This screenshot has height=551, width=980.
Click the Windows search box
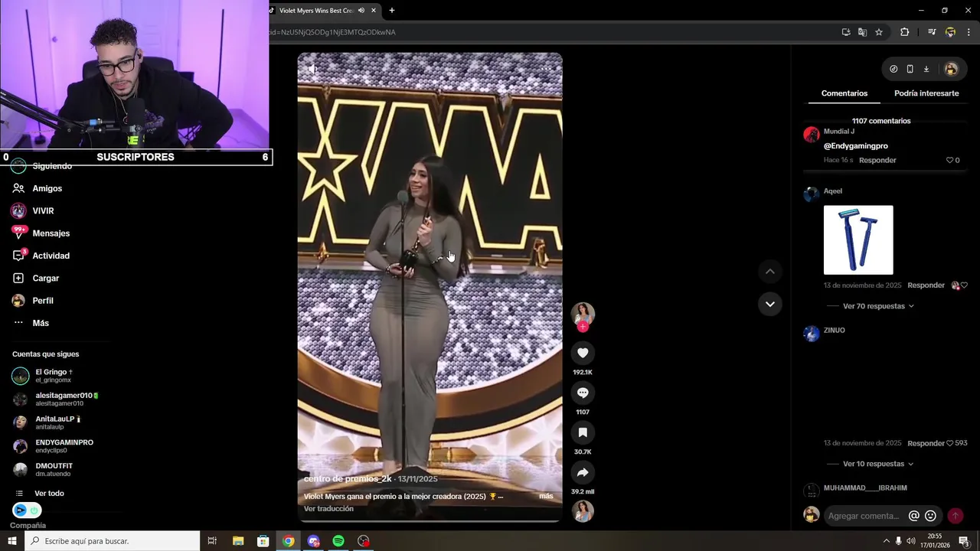[112, 541]
